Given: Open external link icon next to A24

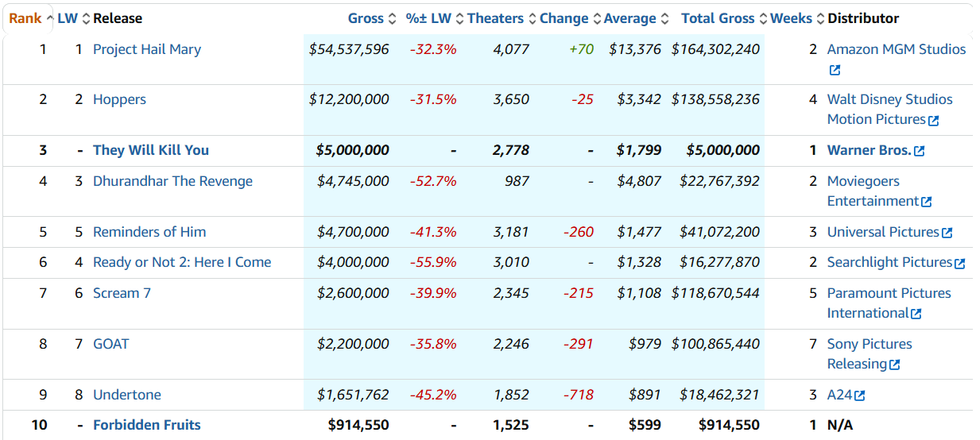Looking at the screenshot, I should point(859,396).
